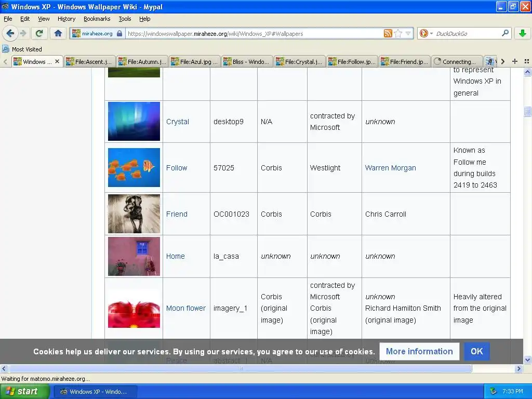Bookmark page with the star icon
532x399 pixels.
(x=398, y=33)
